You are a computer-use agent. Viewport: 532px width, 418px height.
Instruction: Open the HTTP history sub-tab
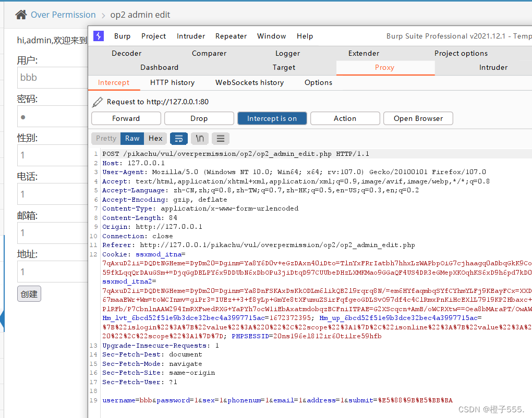pos(172,82)
